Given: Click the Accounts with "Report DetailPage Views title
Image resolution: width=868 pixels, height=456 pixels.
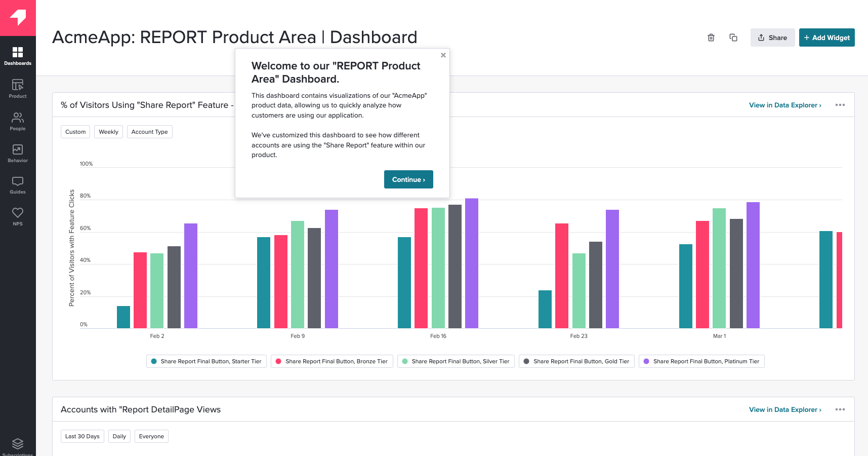Looking at the screenshot, I should [141, 409].
